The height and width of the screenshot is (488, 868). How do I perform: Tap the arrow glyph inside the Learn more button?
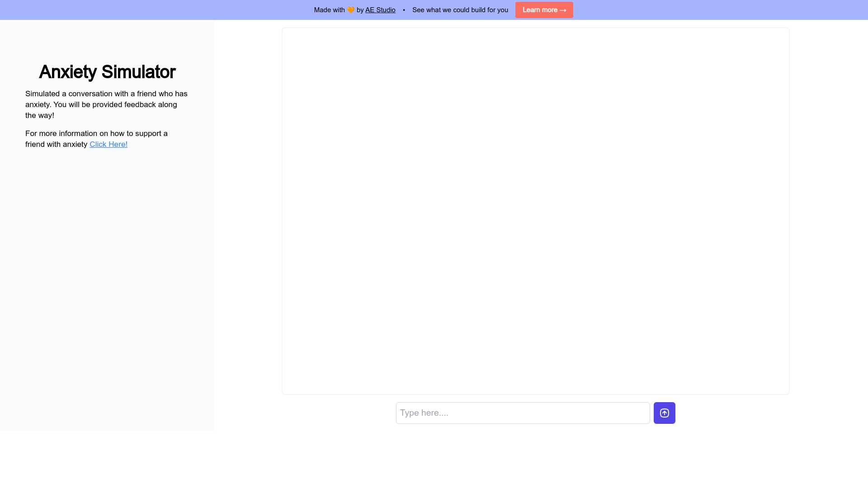pyautogui.click(x=562, y=9)
